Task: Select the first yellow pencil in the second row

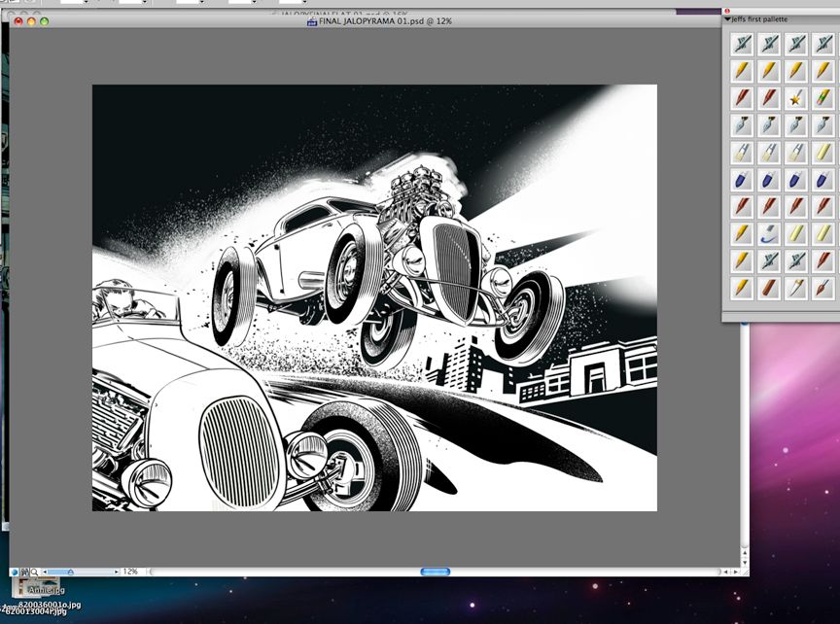Action: [742, 71]
